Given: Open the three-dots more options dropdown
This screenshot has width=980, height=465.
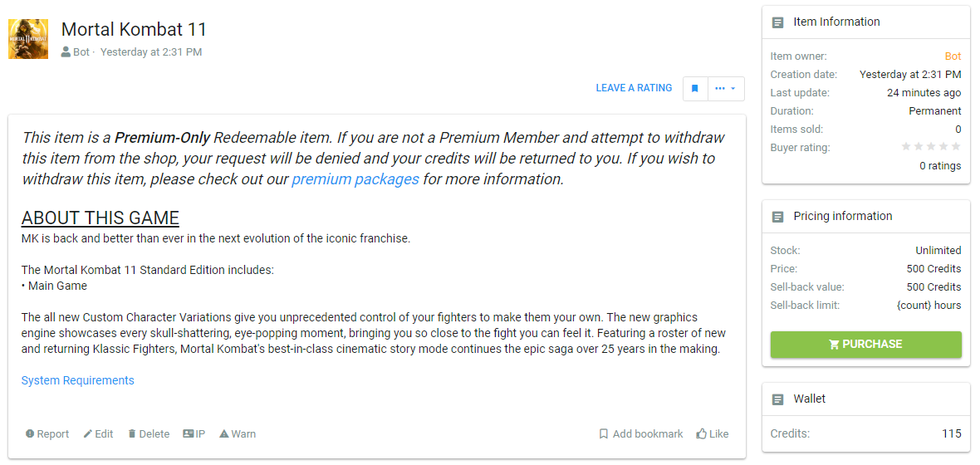Looking at the screenshot, I should pos(726,88).
